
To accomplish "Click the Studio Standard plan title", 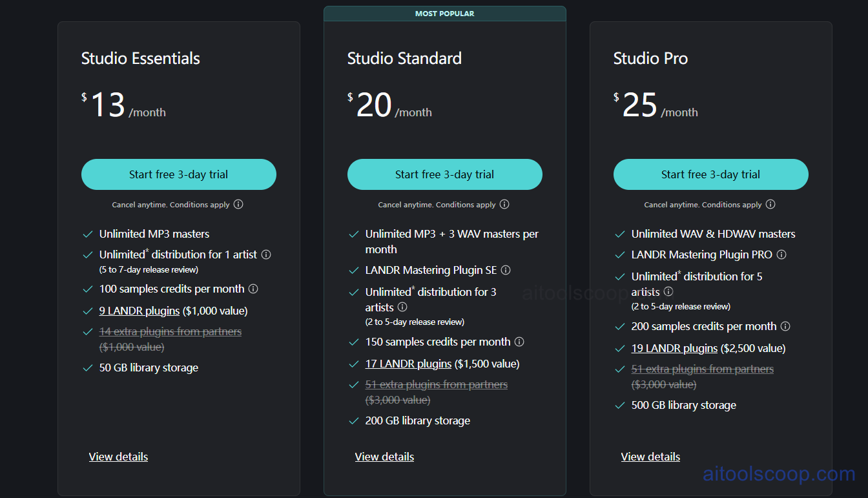I will click(x=404, y=58).
